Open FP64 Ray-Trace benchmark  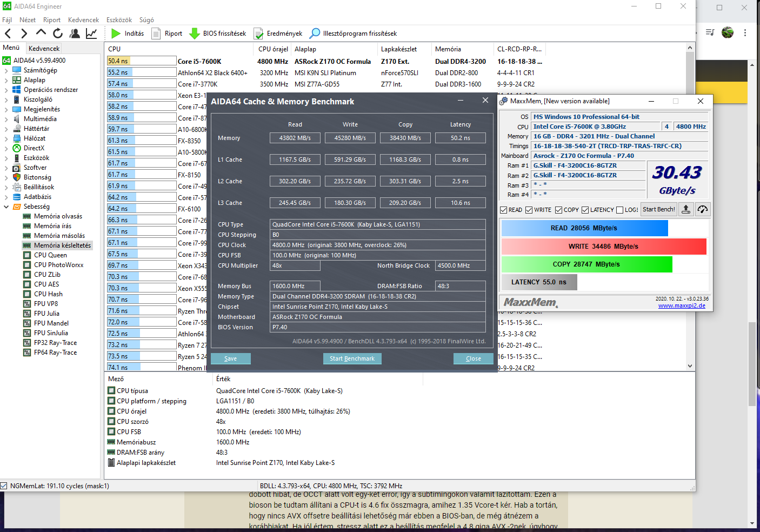pos(55,353)
